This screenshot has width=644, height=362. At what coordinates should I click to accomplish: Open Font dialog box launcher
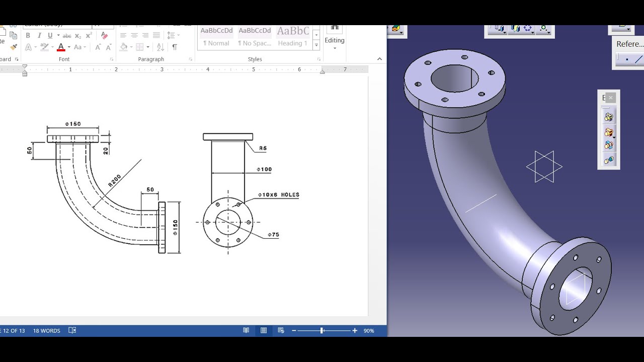(112, 59)
